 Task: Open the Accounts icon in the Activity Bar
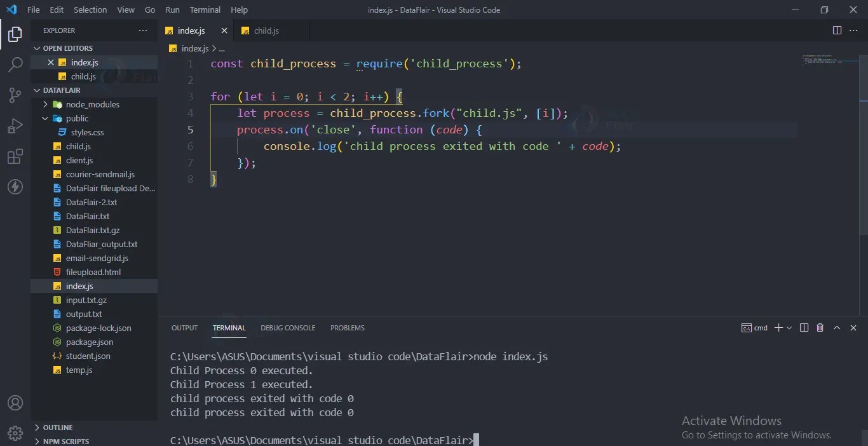pyautogui.click(x=15, y=403)
